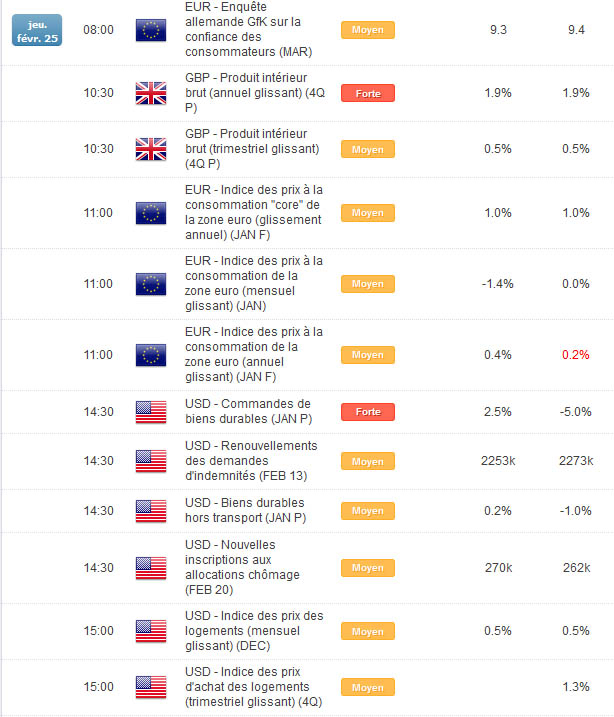Viewport: 614px width, 717px height.
Task: Open the GBP quarterly GDP event title
Action: 248,149
